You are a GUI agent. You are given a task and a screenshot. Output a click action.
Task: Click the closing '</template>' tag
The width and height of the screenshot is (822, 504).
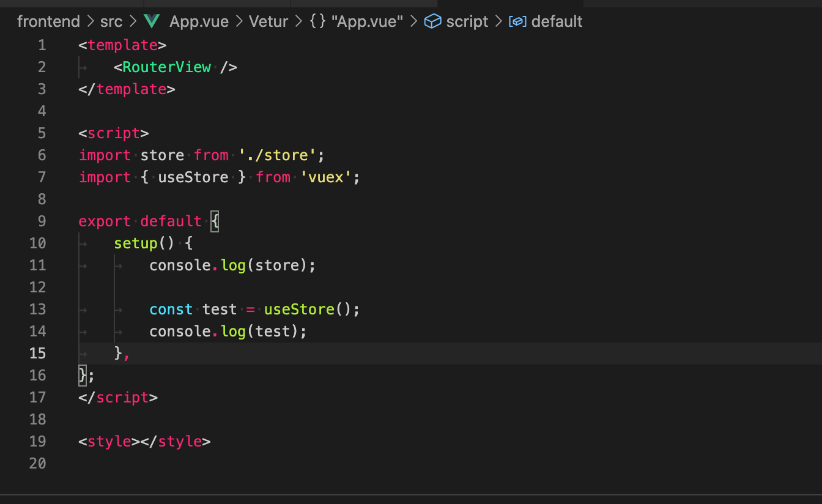coord(127,89)
